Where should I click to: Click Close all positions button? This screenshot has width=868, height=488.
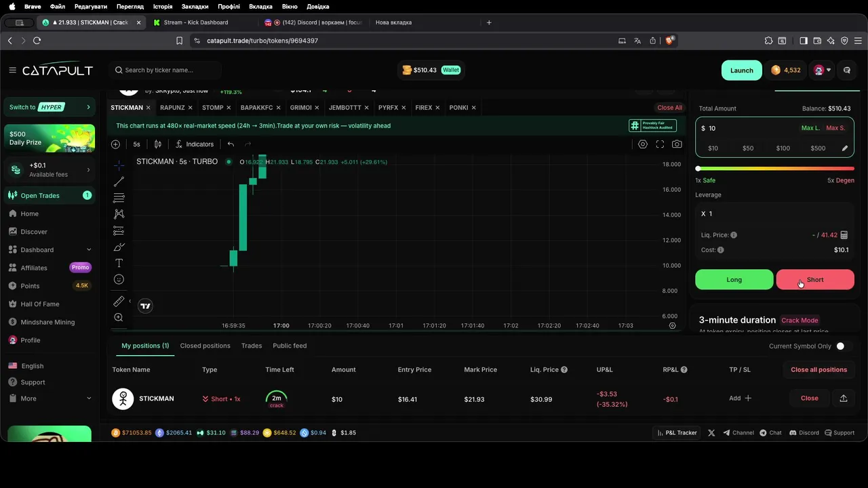point(818,369)
